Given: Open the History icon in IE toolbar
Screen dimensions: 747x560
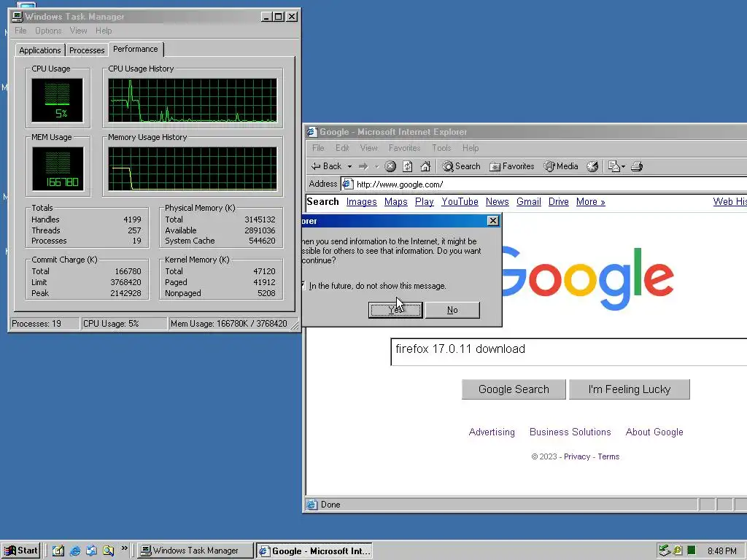Looking at the screenshot, I should [x=592, y=166].
